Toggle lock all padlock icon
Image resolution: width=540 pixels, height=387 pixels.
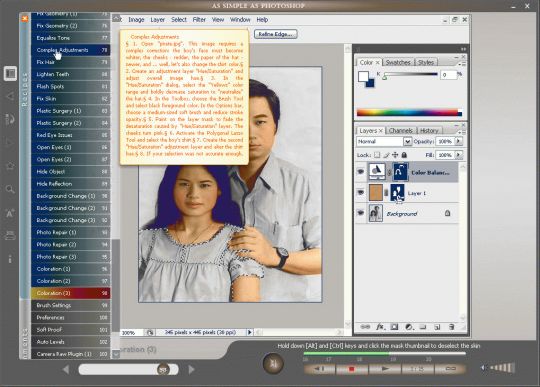[404, 155]
